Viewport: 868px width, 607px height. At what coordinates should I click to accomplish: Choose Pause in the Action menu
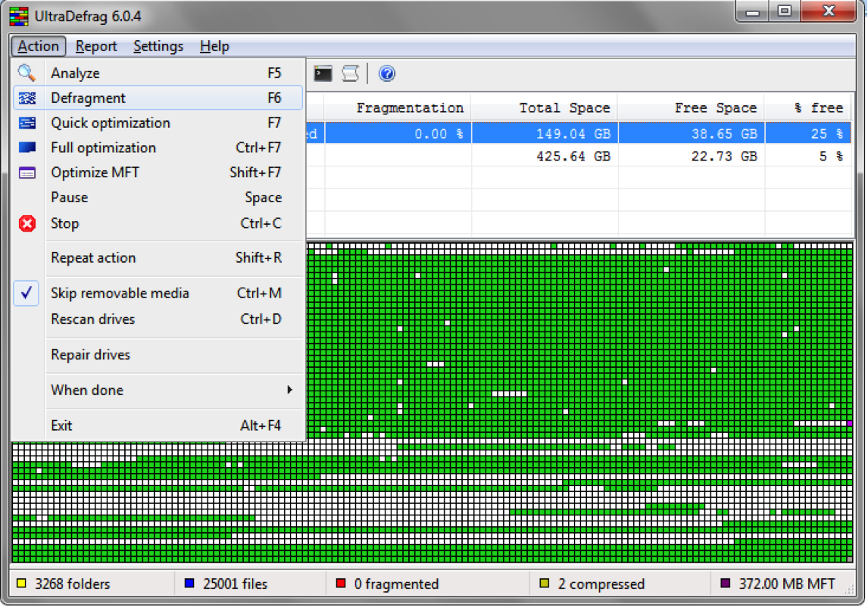pos(158,198)
